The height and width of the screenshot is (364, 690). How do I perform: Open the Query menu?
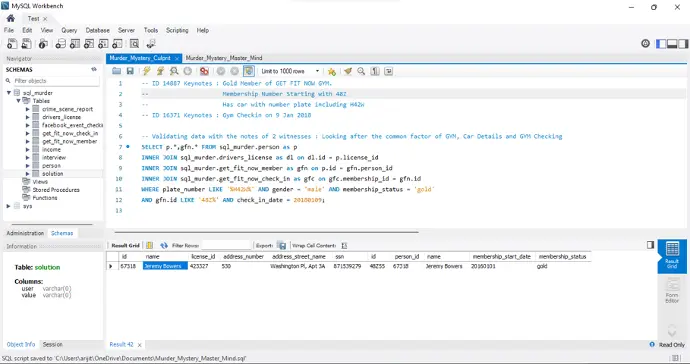(69, 30)
